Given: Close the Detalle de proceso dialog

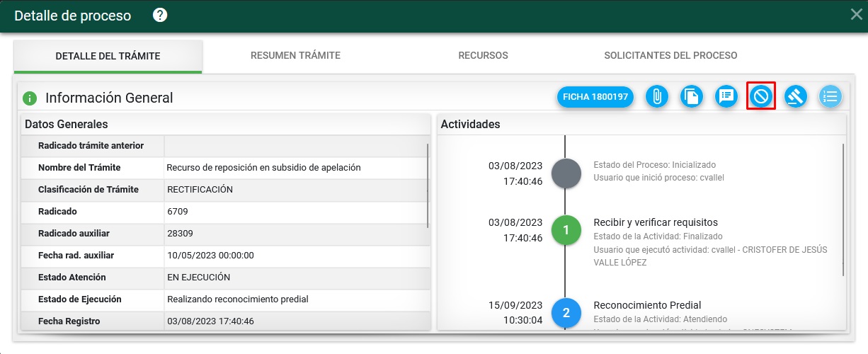Looking at the screenshot, I should click(856, 15).
